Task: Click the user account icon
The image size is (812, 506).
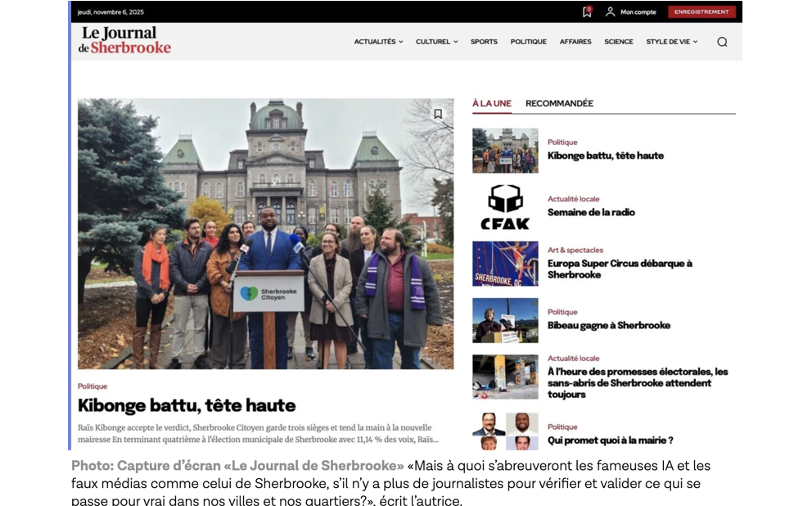Action: pyautogui.click(x=610, y=11)
